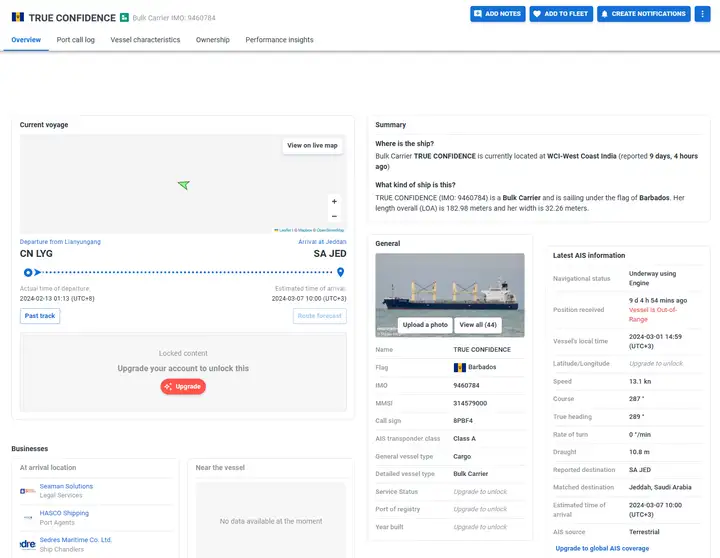Click the Past track button
720x558 pixels.
(40, 316)
